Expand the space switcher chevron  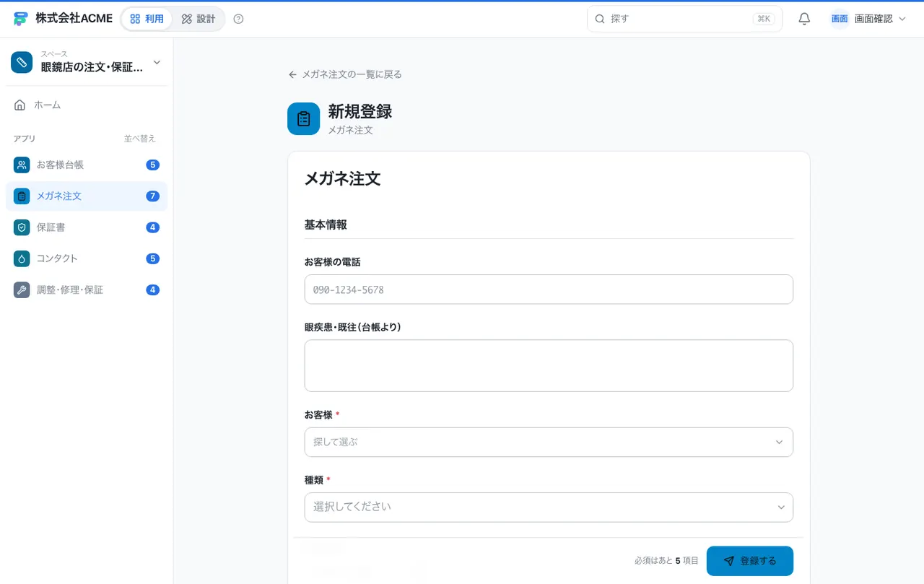tap(157, 62)
